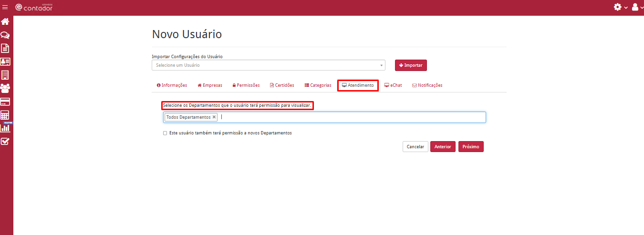Open the contact card sidebar icon
Screen dimensions: 644x235
[5, 61]
